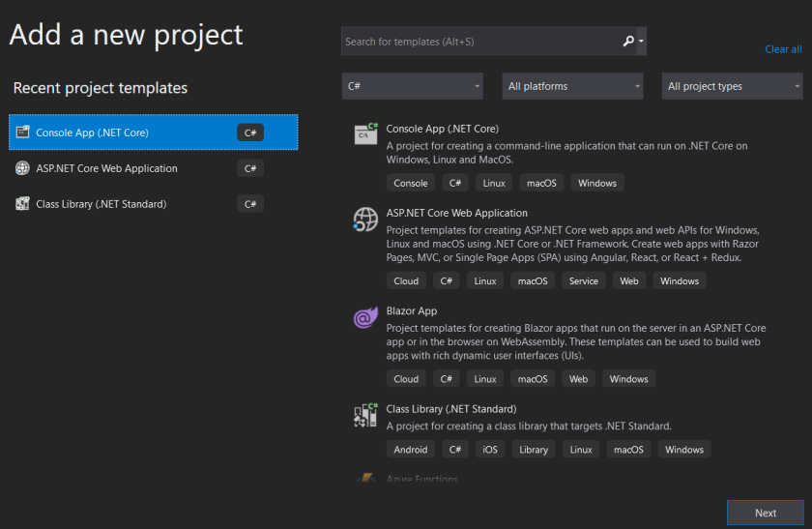Open the C# language filter dropdown
This screenshot has height=529, width=812.
click(412, 86)
